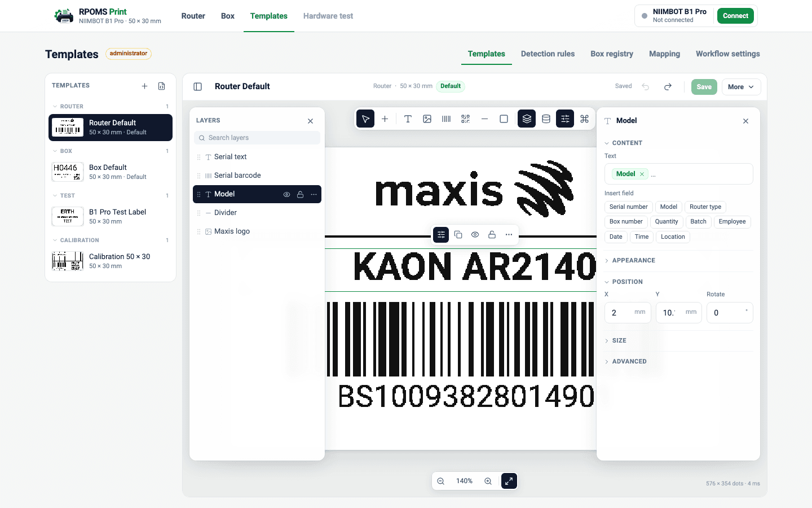Add a new template with plus icon
The image size is (812, 508).
click(144, 86)
